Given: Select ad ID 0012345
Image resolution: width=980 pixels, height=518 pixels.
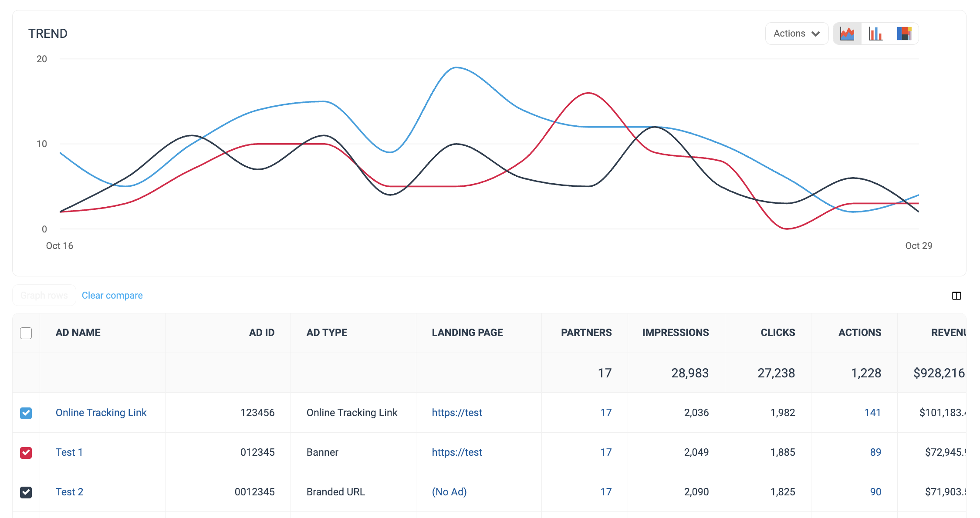Looking at the screenshot, I should click(x=255, y=492).
